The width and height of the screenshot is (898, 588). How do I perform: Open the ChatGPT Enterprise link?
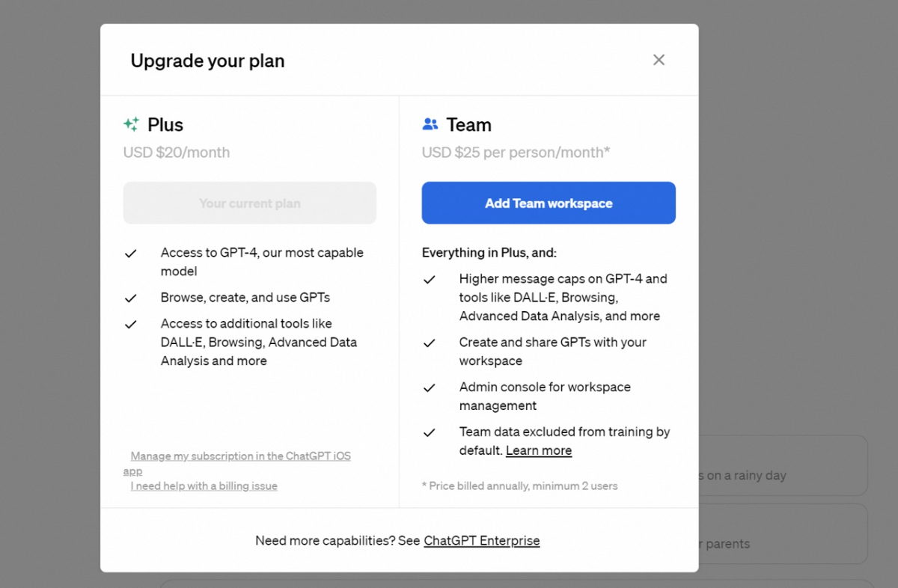pyautogui.click(x=482, y=541)
